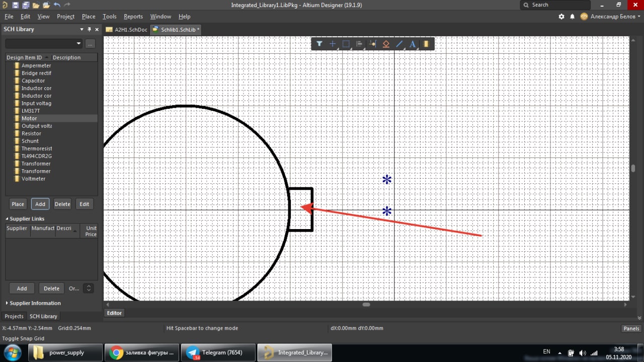The height and width of the screenshot is (362, 644).
Task: Open the Align Objects tool
Action: [359, 44]
